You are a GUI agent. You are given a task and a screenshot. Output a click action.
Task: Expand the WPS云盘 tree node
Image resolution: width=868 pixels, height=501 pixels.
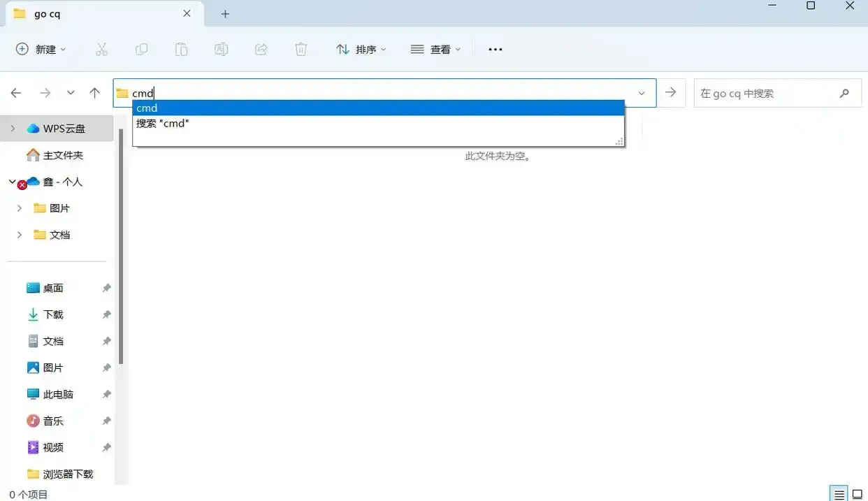tap(13, 129)
